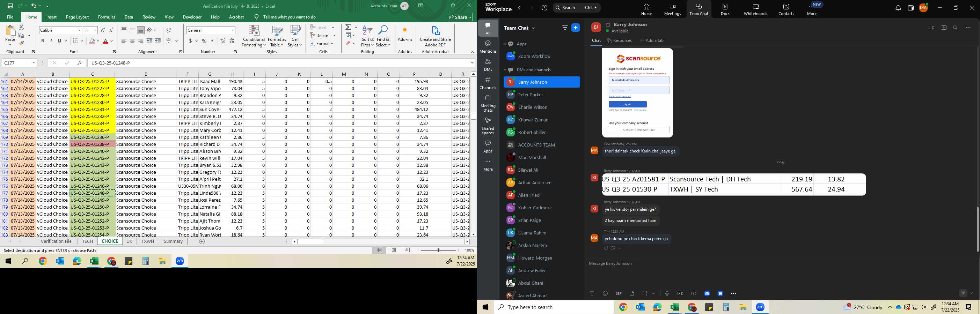Viewport: 980px width, 314px height.
Task: Switch to the Summary sheet tab
Action: point(173,241)
